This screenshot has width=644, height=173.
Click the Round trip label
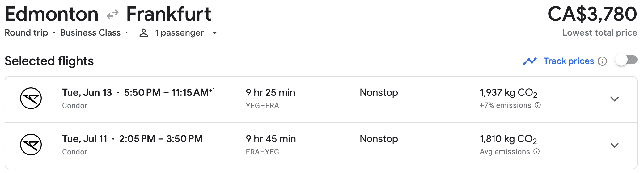click(x=26, y=33)
